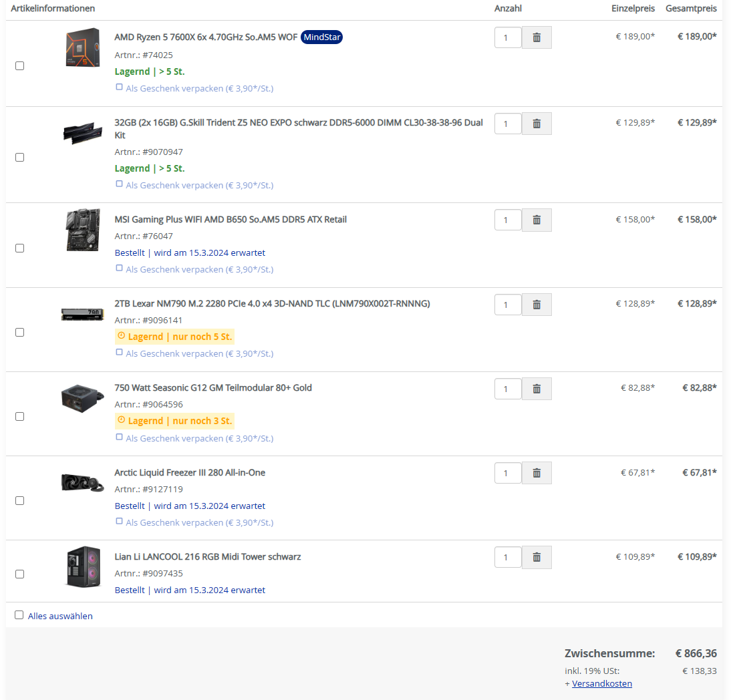Open 2TB Lexar NM790 product title
The height and width of the screenshot is (700, 739).
point(273,304)
